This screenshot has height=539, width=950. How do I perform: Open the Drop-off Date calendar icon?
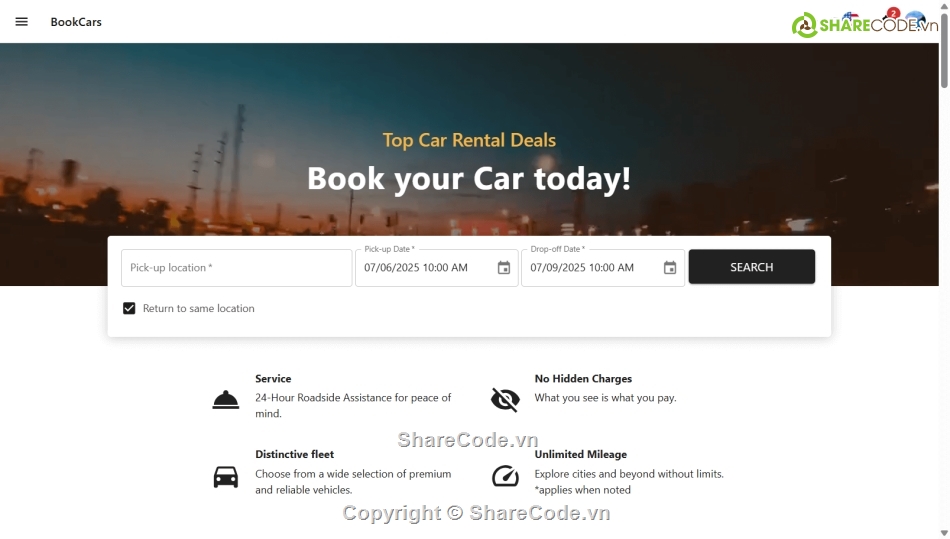669,268
